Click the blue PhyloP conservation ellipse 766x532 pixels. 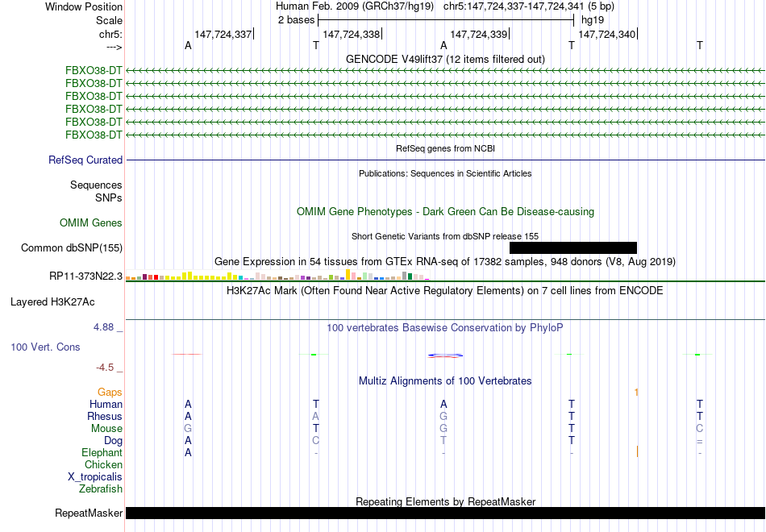(445, 355)
